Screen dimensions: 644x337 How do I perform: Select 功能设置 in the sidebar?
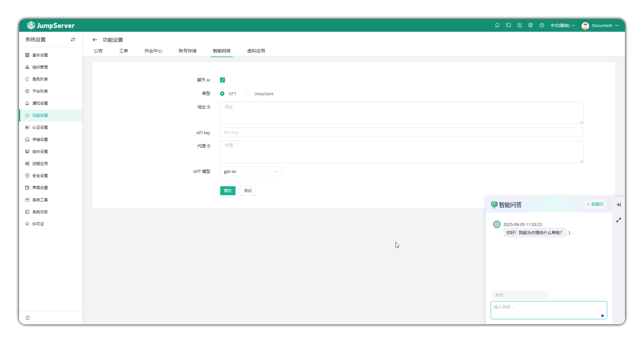click(51, 116)
